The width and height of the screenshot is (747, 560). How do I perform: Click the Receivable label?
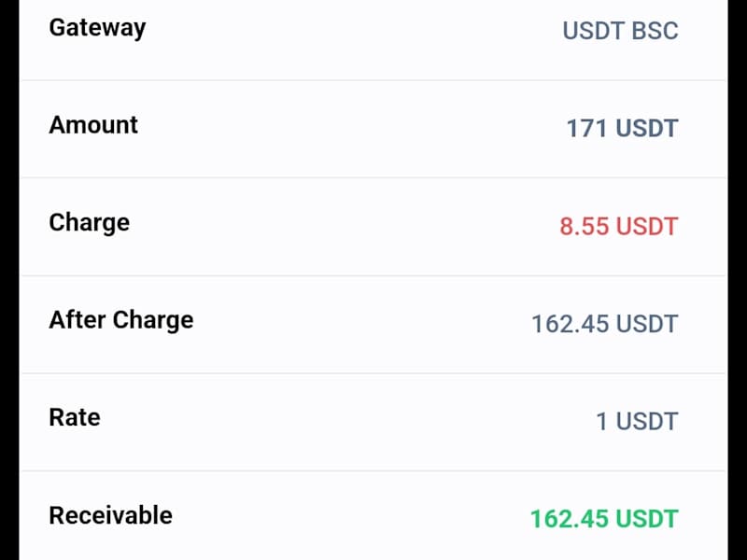click(110, 515)
